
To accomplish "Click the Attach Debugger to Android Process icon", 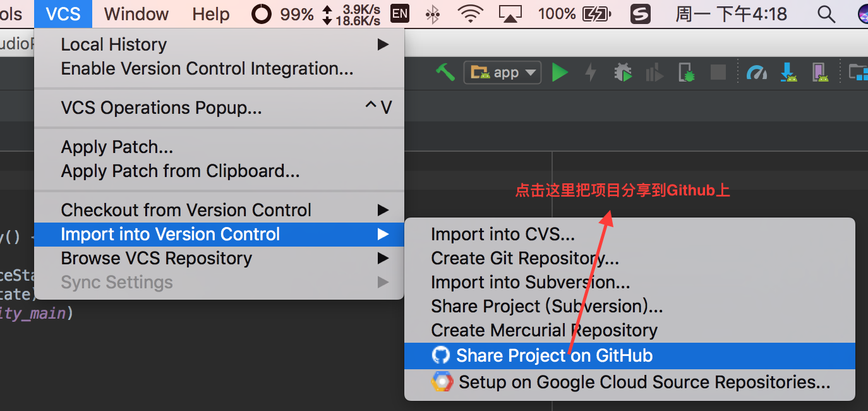I will point(687,73).
